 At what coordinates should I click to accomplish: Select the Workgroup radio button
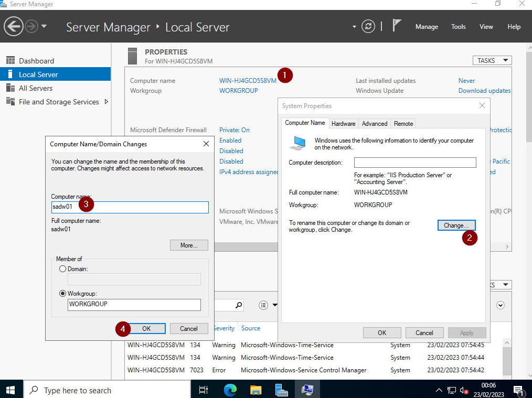tap(63, 294)
